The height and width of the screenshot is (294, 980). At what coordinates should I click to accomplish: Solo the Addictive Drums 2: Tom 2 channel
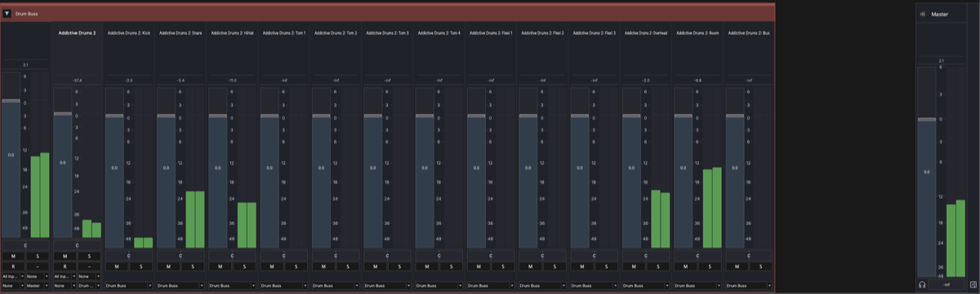click(x=349, y=266)
